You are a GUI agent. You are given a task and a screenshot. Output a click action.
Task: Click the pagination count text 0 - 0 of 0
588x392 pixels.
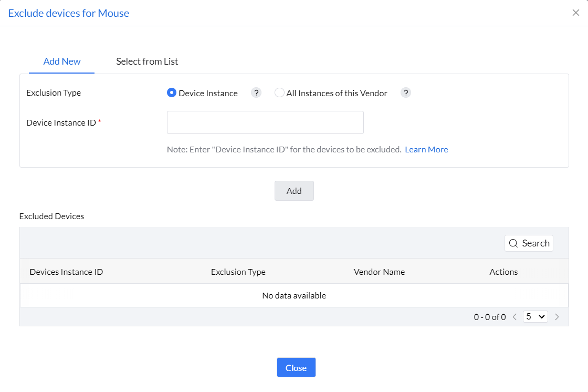489,317
